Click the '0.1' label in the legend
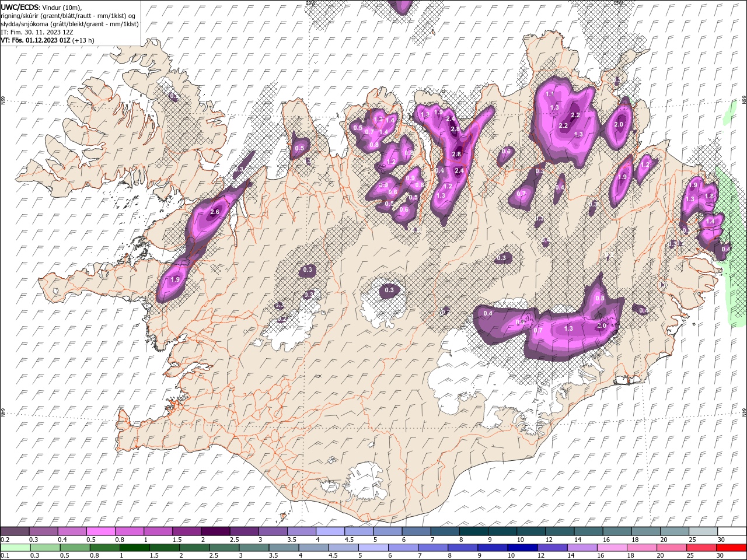Viewport: 747px width, 560px height. coord(4,556)
